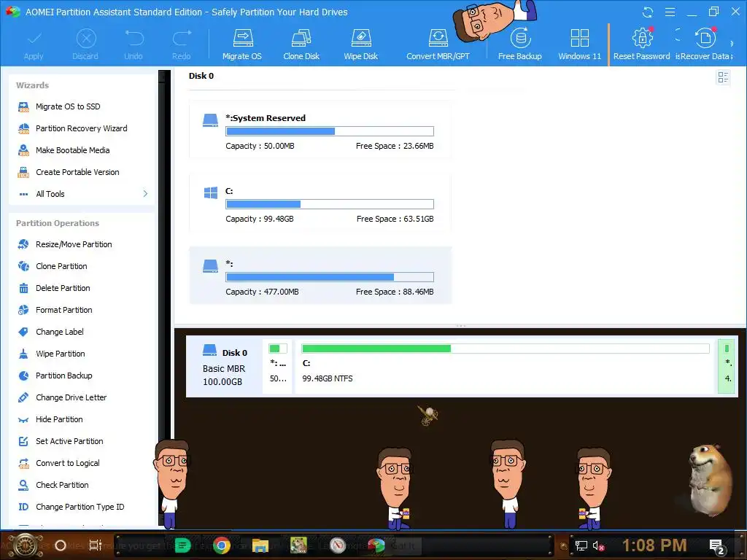Select Disk 0 Basic MBR in disk map

click(x=225, y=366)
